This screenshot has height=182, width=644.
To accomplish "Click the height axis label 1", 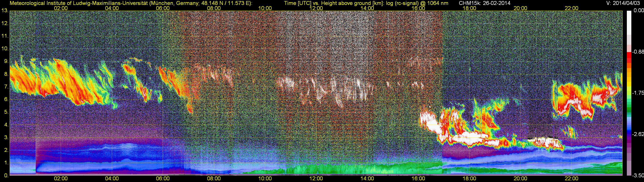I will (x=6, y=163).
